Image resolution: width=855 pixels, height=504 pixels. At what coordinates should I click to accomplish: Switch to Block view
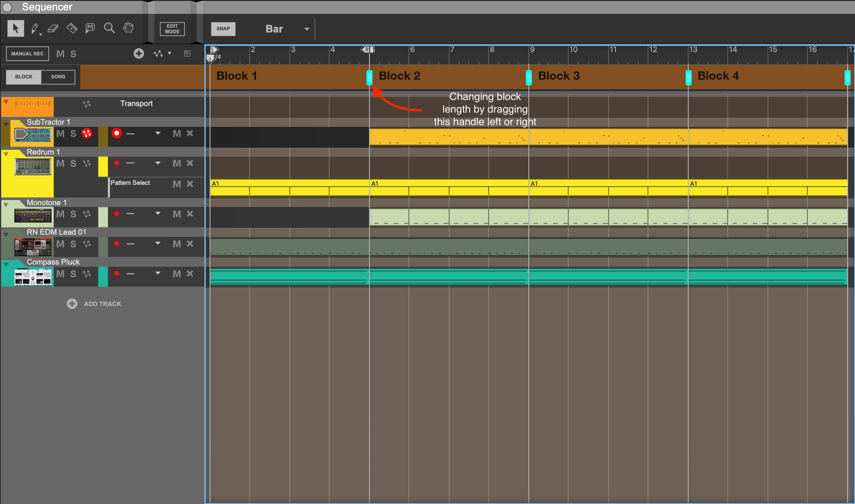tap(24, 77)
